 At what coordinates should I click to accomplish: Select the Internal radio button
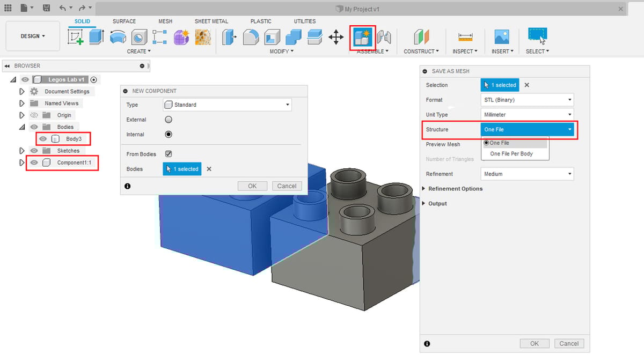click(x=169, y=135)
